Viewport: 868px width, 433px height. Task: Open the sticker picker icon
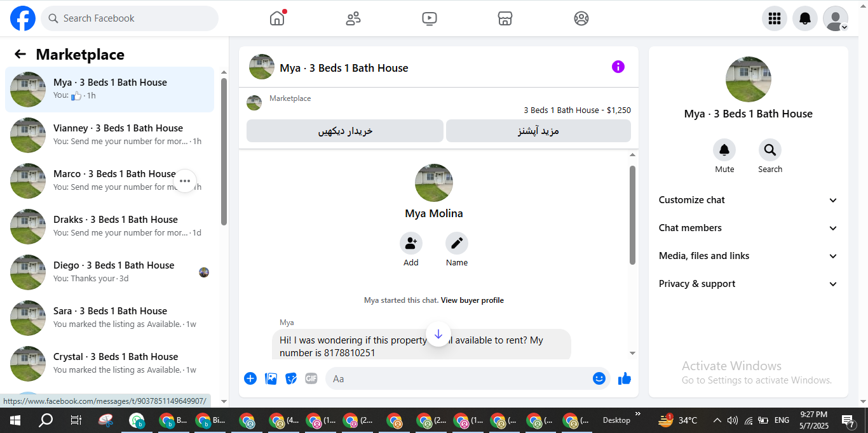[291, 378]
